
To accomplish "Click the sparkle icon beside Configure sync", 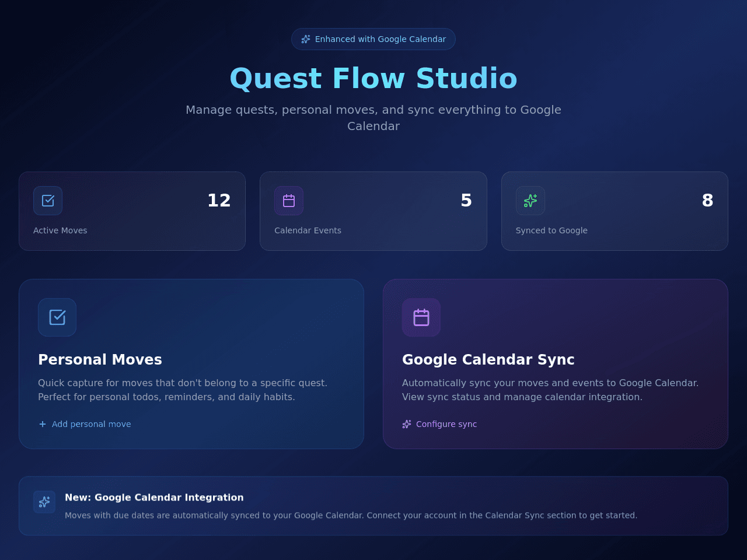I will coord(407,424).
